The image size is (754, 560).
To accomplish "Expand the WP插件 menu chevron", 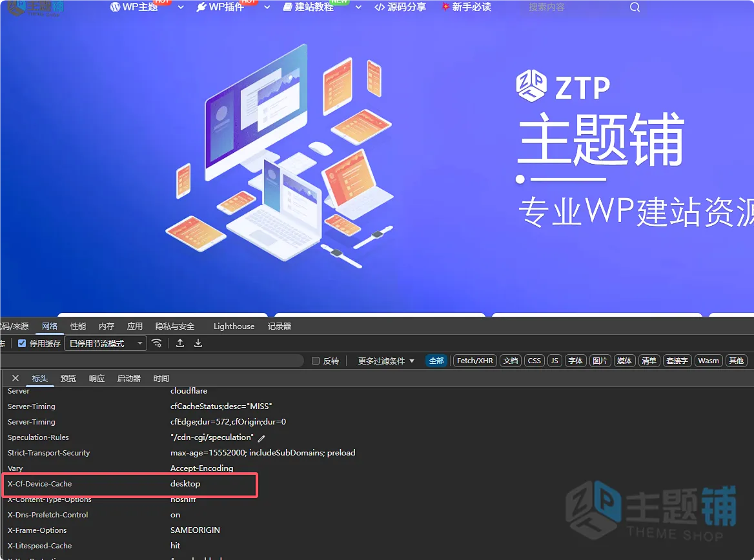I will click(267, 7).
